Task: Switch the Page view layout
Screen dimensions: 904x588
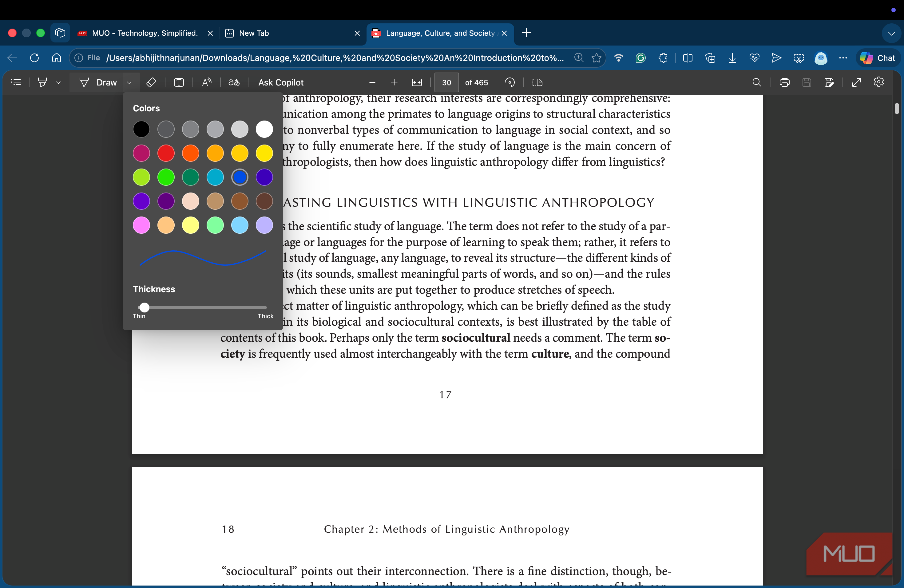Action: coord(537,82)
